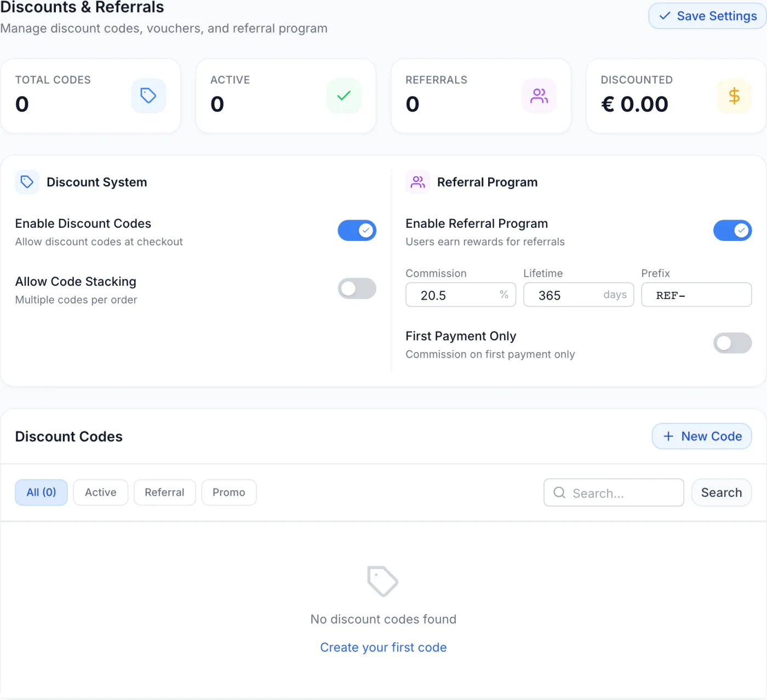Select the All (0) filter tab
Viewport: 767px width, 700px height.
coord(41,492)
